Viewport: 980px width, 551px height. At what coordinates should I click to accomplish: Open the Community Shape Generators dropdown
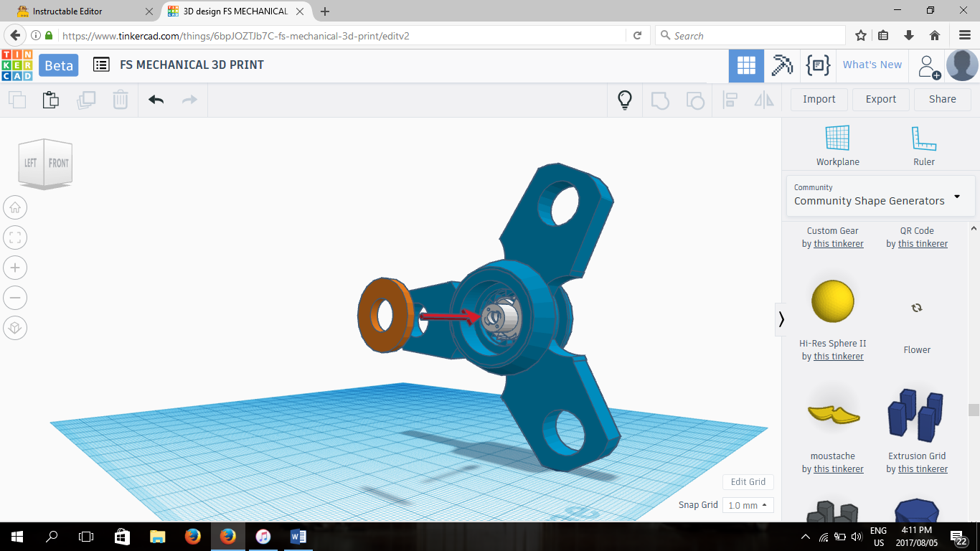pos(880,195)
